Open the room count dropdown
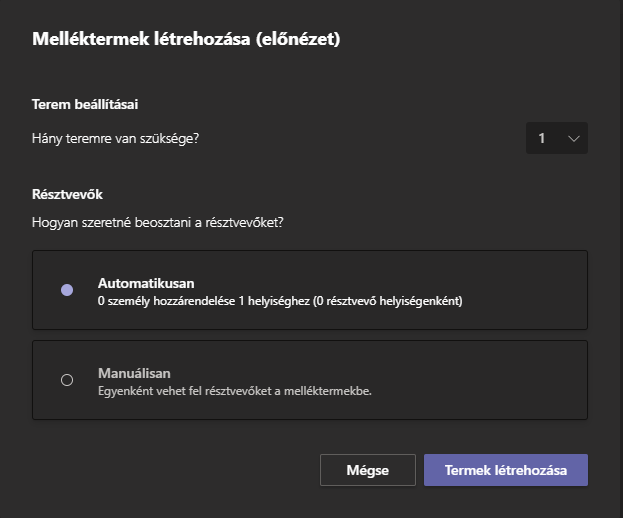Screen dimensions: 623x518 click(x=557, y=138)
